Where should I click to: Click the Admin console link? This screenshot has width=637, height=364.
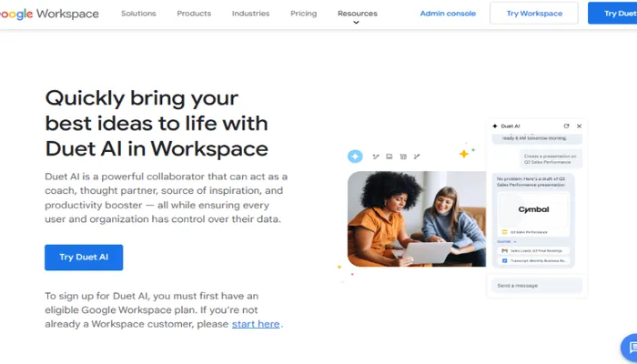click(449, 14)
